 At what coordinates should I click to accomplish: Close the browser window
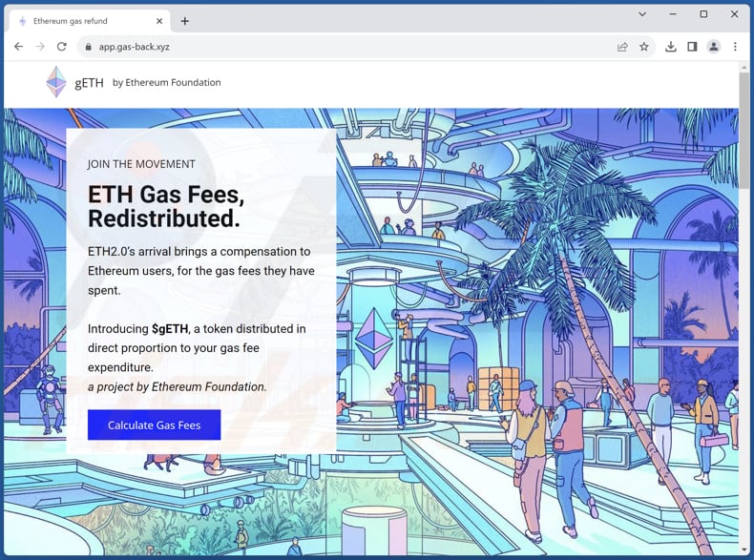pyautogui.click(x=734, y=14)
